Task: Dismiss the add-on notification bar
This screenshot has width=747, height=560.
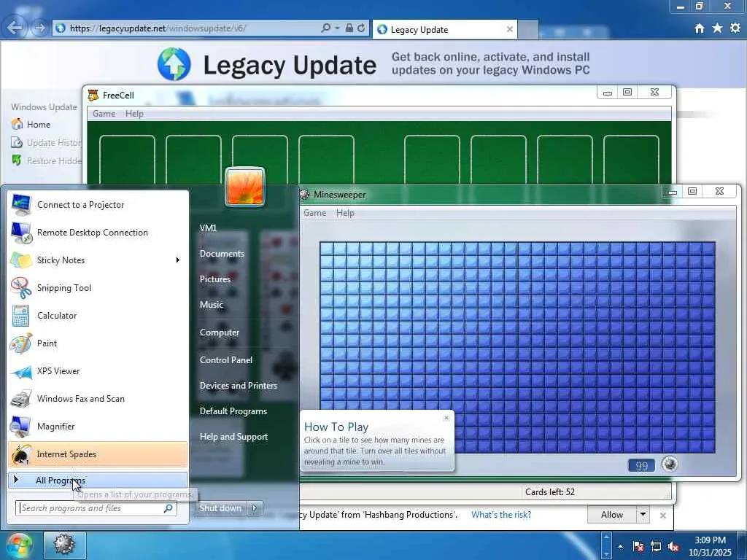Action: (662, 516)
